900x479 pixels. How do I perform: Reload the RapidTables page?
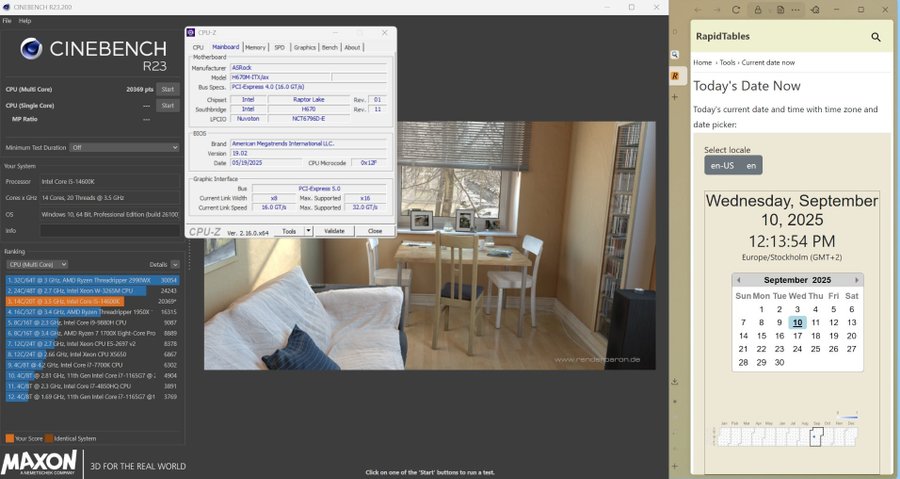[736, 10]
